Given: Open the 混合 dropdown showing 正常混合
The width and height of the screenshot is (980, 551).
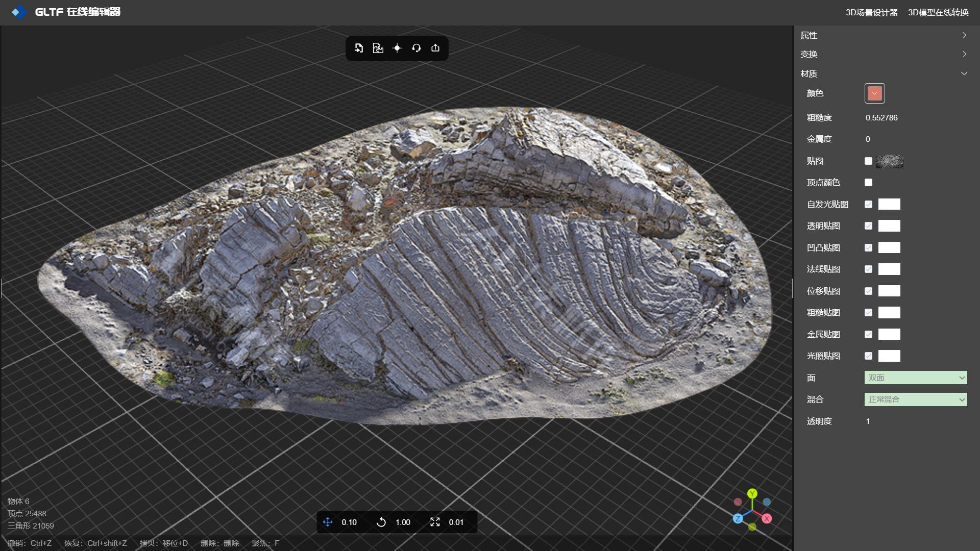Looking at the screenshot, I should [x=916, y=399].
